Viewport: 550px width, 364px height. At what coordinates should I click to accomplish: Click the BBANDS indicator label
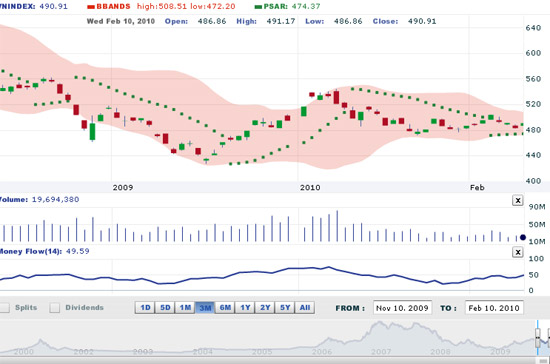(113, 6)
